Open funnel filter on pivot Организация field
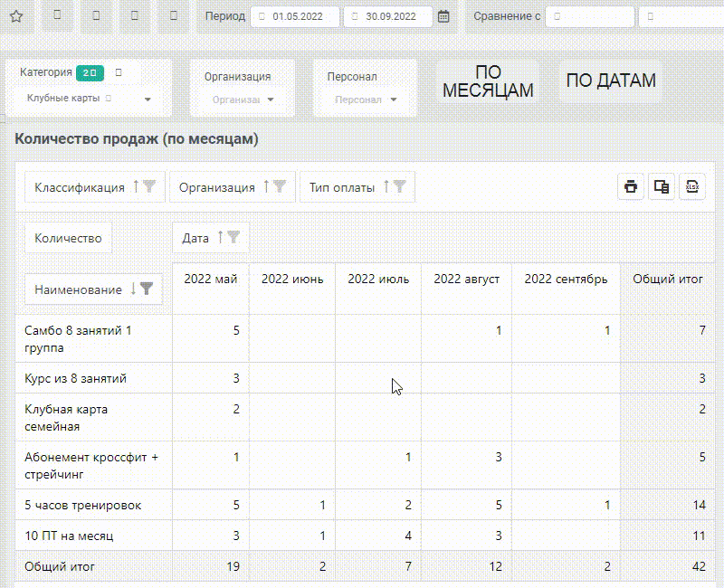 (x=280, y=186)
